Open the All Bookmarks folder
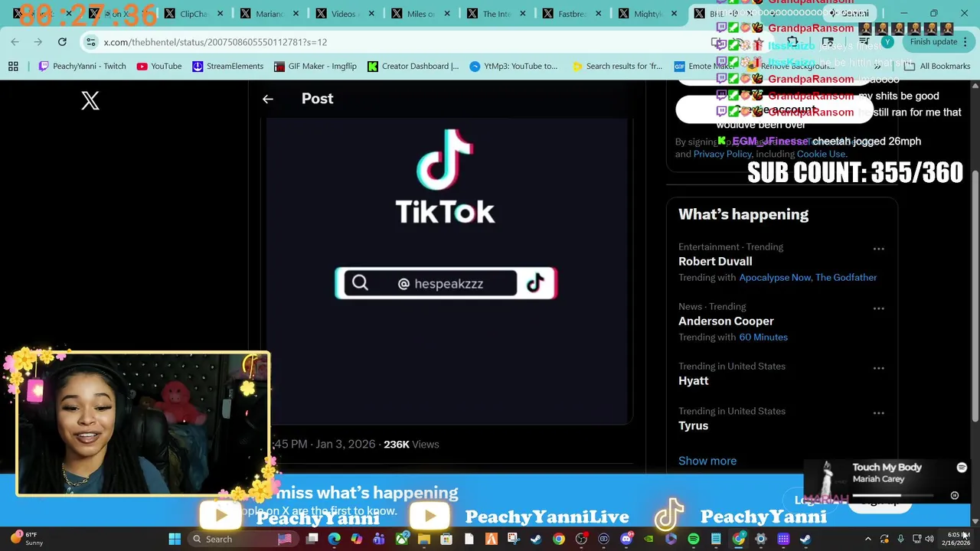The height and width of the screenshot is (551, 980). point(939,67)
